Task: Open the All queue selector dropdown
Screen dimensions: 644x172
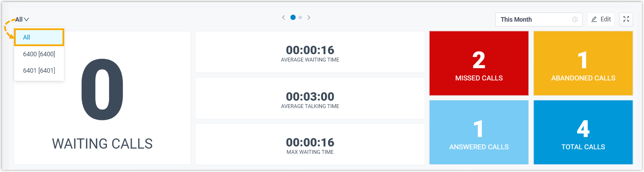Action: [22, 20]
